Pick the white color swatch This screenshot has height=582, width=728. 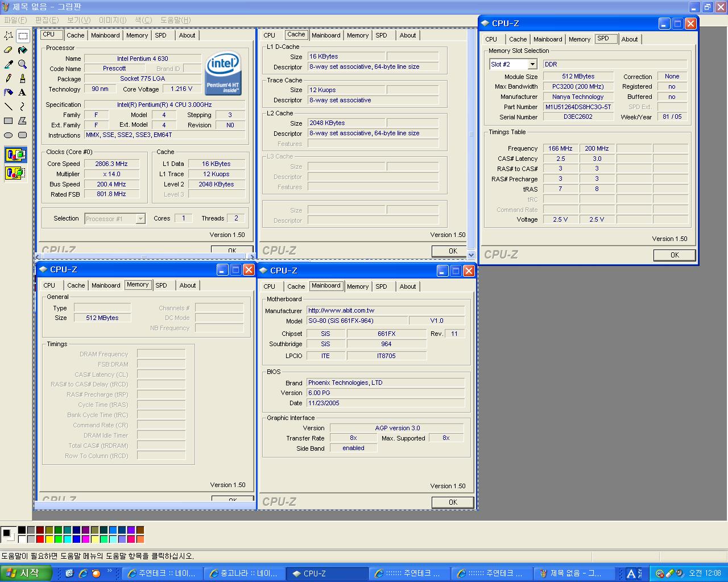(22, 539)
